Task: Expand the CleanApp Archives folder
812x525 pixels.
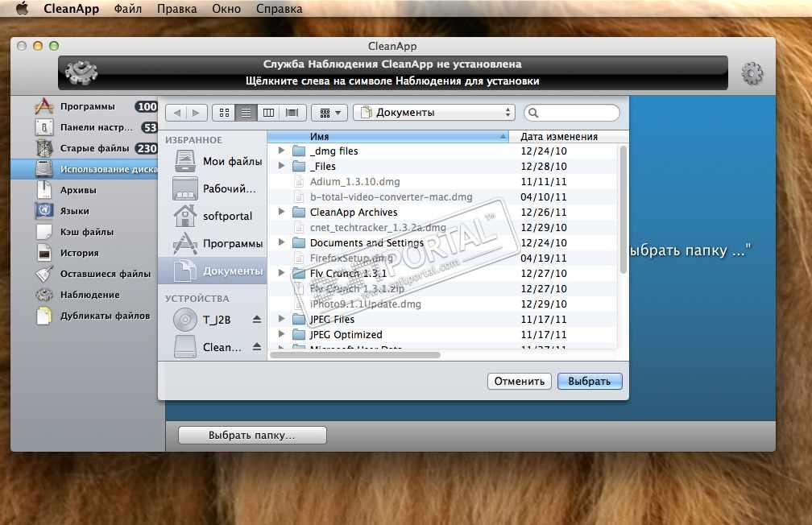Action: click(281, 212)
